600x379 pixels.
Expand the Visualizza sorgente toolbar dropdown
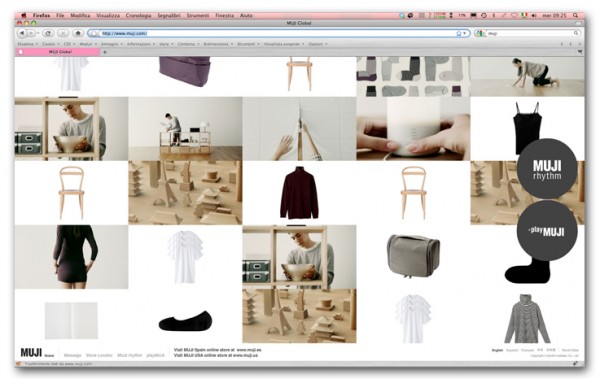coord(284,44)
